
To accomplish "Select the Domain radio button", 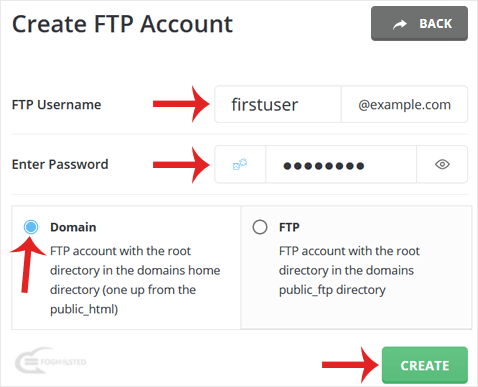I will pos(31,227).
